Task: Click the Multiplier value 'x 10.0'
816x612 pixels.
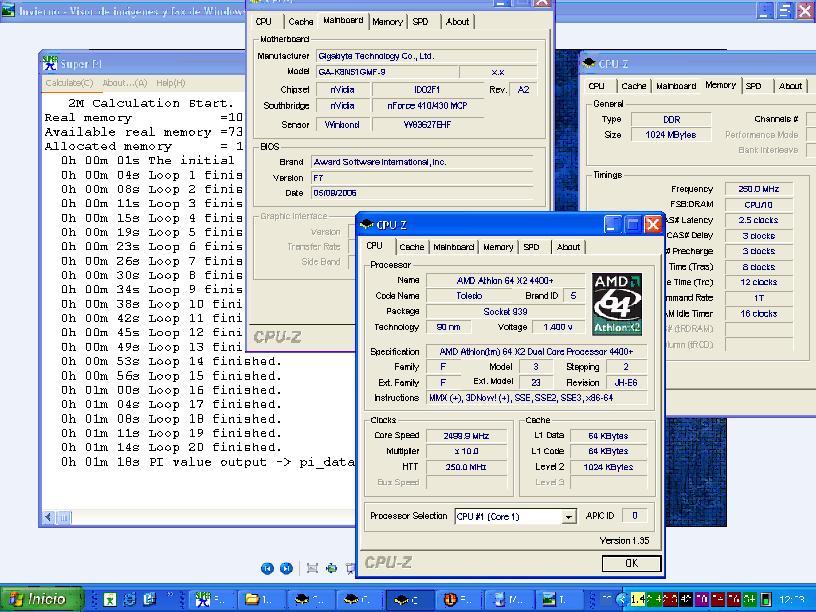Action: 466,451
